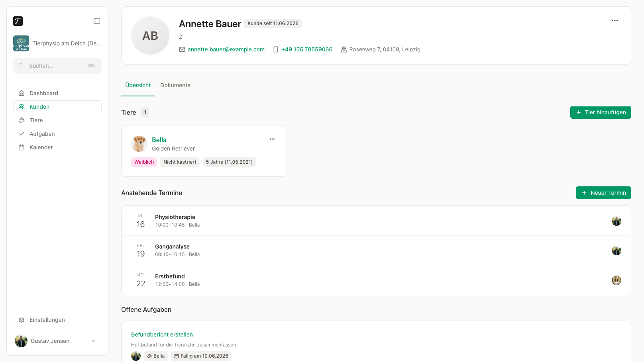Switch to the Übersicht tab
The width and height of the screenshot is (644, 362).
(138, 85)
